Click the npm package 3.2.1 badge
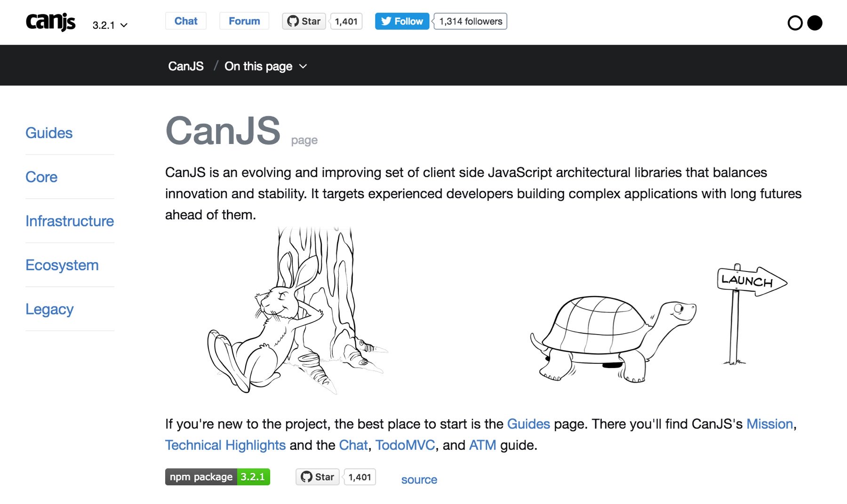This screenshot has width=847, height=504. click(217, 477)
